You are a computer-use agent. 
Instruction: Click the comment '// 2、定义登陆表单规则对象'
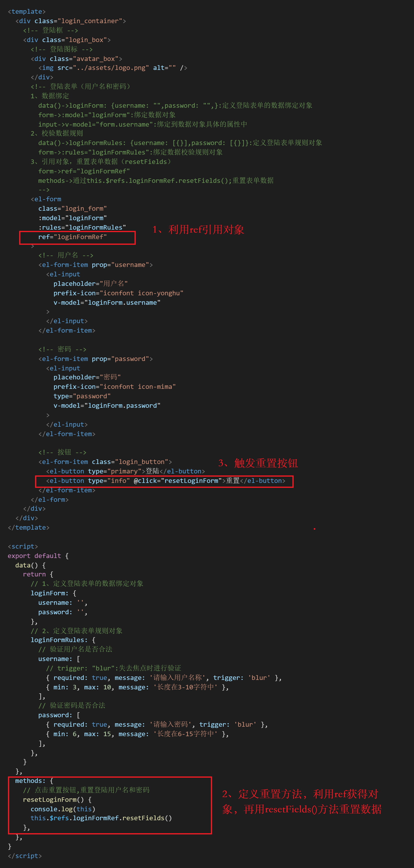click(77, 631)
